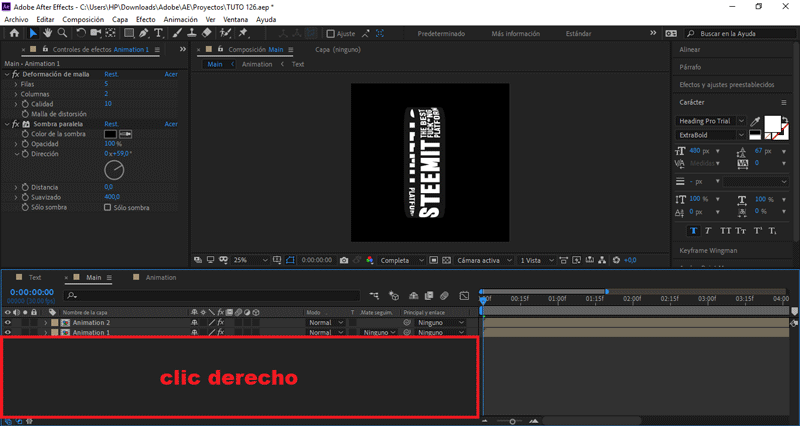Expand the Animation 2 layer properties
Image resolution: width=800 pixels, height=426 pixels.
45,323
